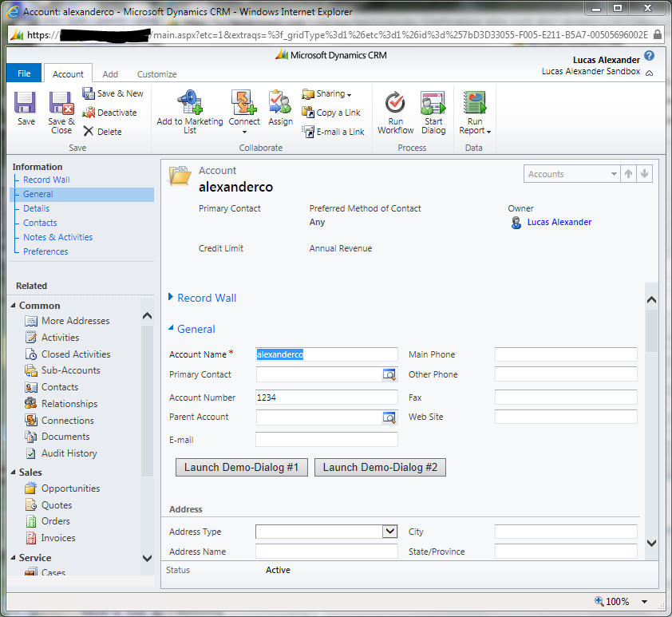The height and width of the screenshot is (617, 672).
Task: Click the Save ribbon icon
Action: (x=26, y=103)
